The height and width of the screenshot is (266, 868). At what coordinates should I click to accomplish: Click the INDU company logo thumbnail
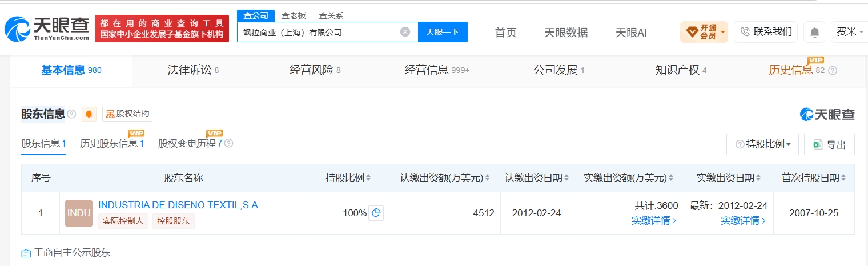pyautogui.click(x=79, y=213)
